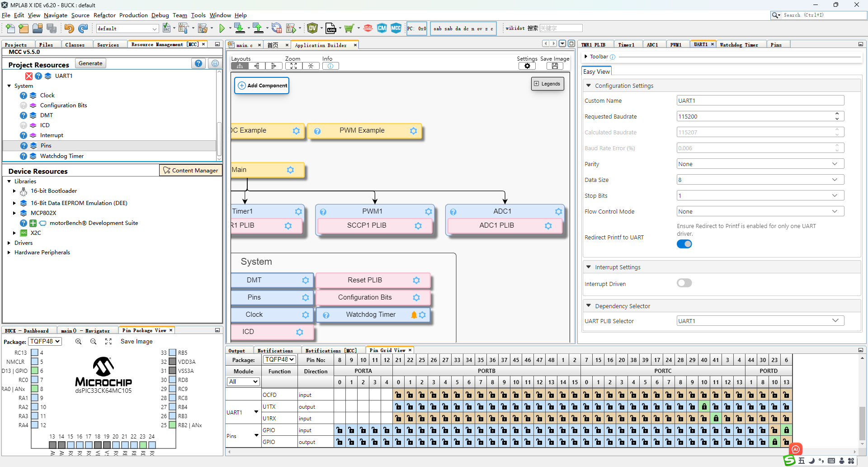Open the project configuration 'default' dropdown

[x=127, y=29]
